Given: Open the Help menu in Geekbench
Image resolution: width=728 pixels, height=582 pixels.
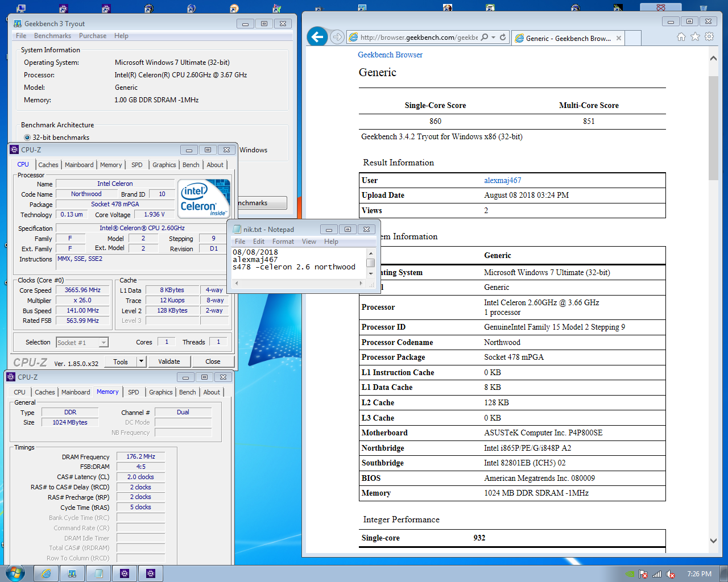Looking at the screenshot, I should [121, 36].
